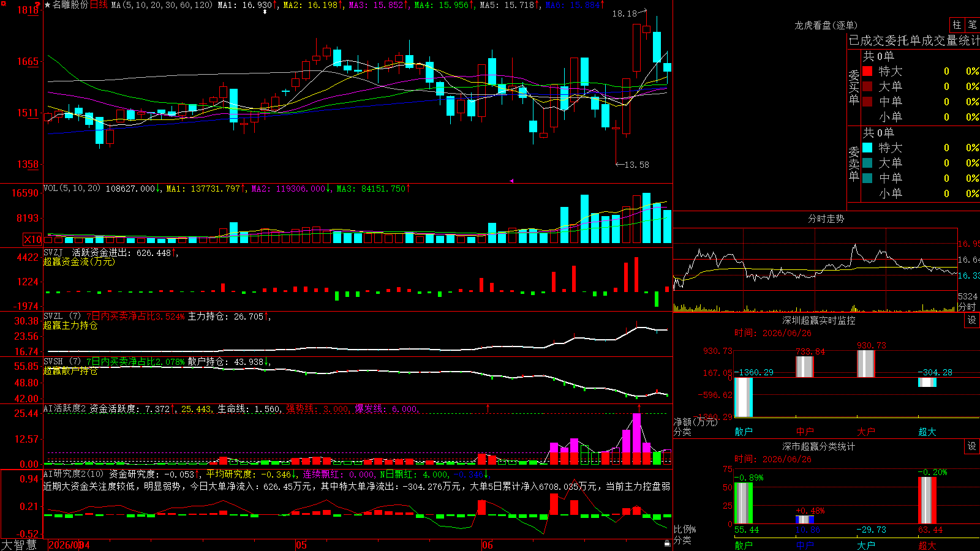The image size is (980, 551).
Task: Click the 活跃资金进出: 626.448 value
Action: [121, 253]
